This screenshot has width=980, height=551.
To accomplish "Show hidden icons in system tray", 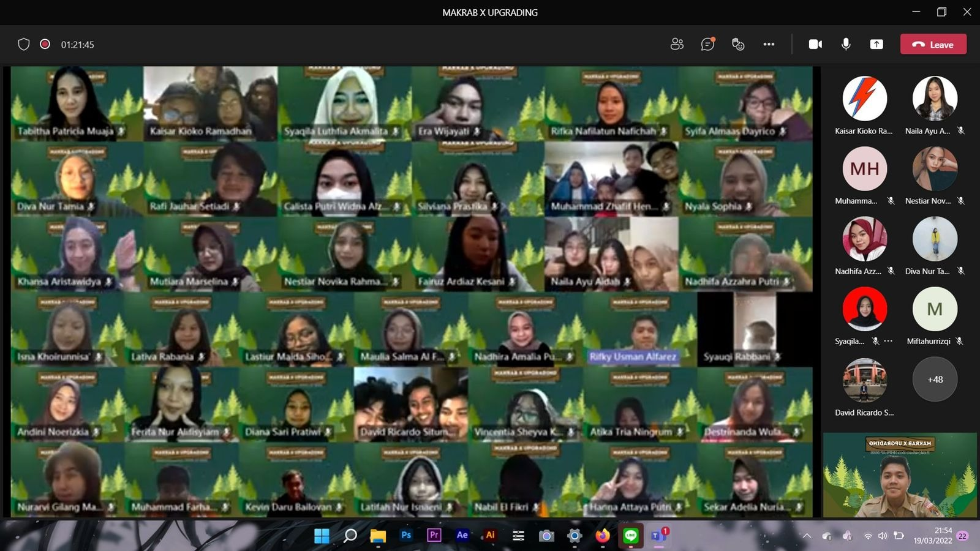I will pyautogui.click(x=807, y=536).
